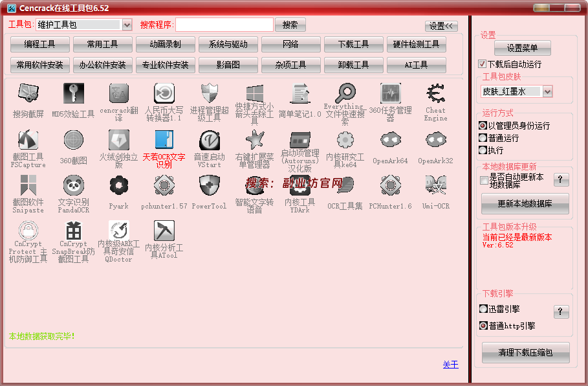This screenshot has width=588, height=386.
Task: Switch to the 编程工具 category
Action: click(39, 44)
